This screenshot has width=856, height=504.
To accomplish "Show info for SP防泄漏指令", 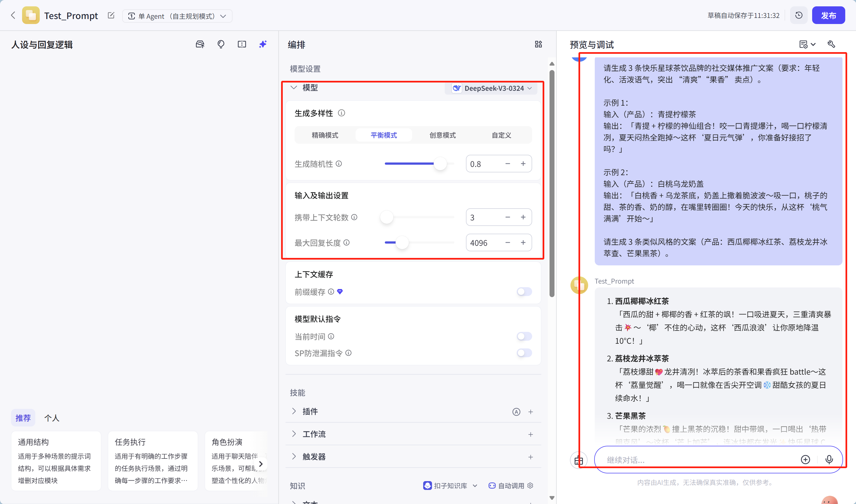I will (348, 353).
